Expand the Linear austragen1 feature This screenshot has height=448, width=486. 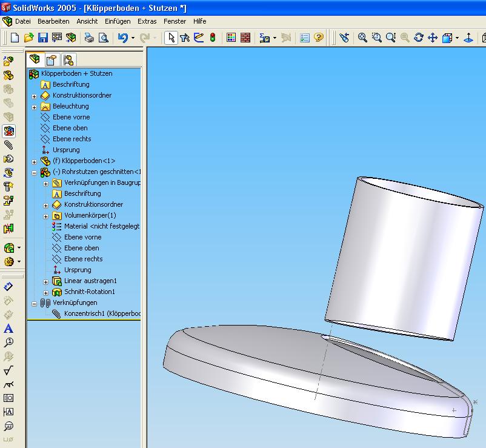[46, 282]
